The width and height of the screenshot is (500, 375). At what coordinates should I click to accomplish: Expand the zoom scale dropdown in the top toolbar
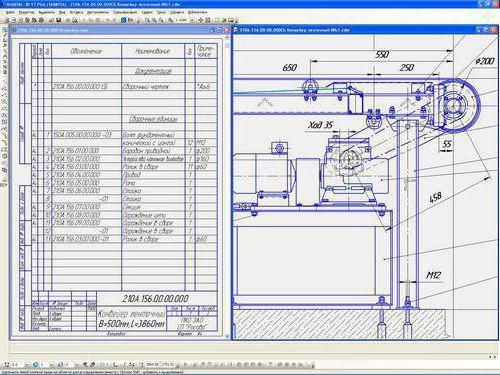[192, 20]
